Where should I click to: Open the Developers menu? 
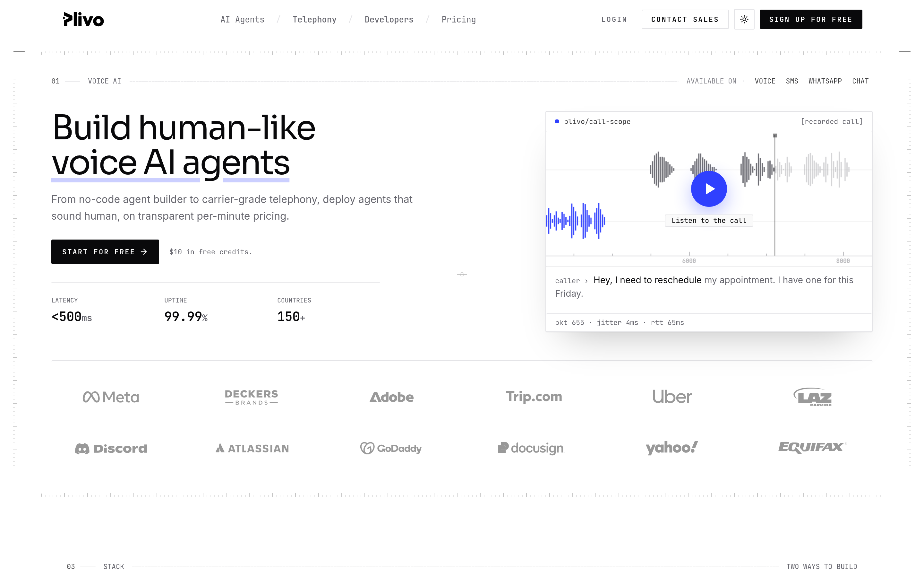[389, 20]
